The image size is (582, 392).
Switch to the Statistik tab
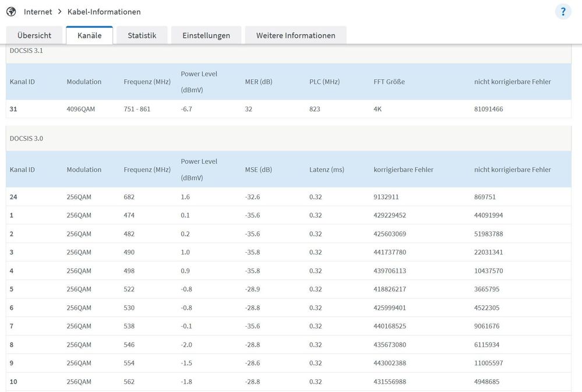[x=142, y=36]
